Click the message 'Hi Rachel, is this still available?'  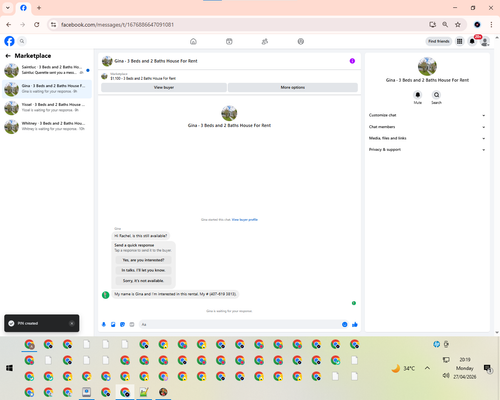coord(140,236)
